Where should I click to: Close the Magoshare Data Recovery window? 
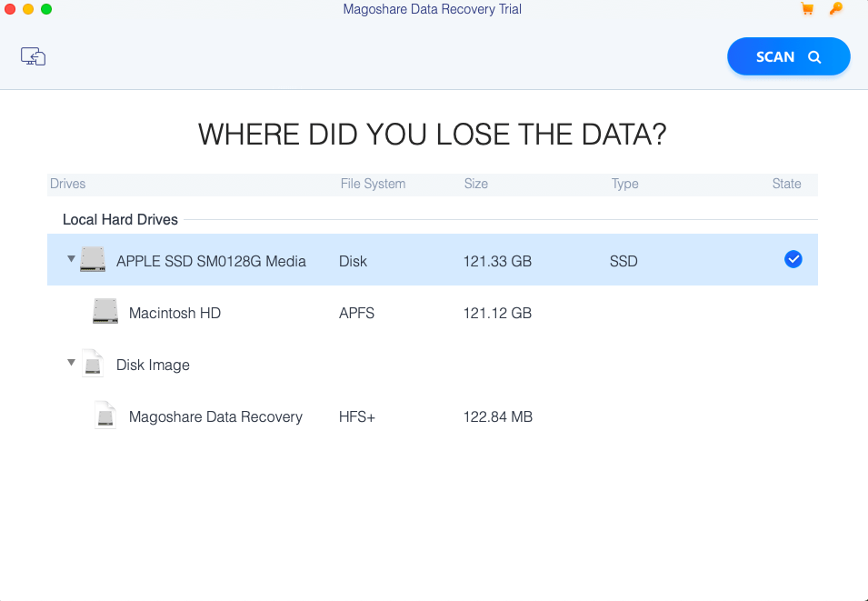pos(10,9)
